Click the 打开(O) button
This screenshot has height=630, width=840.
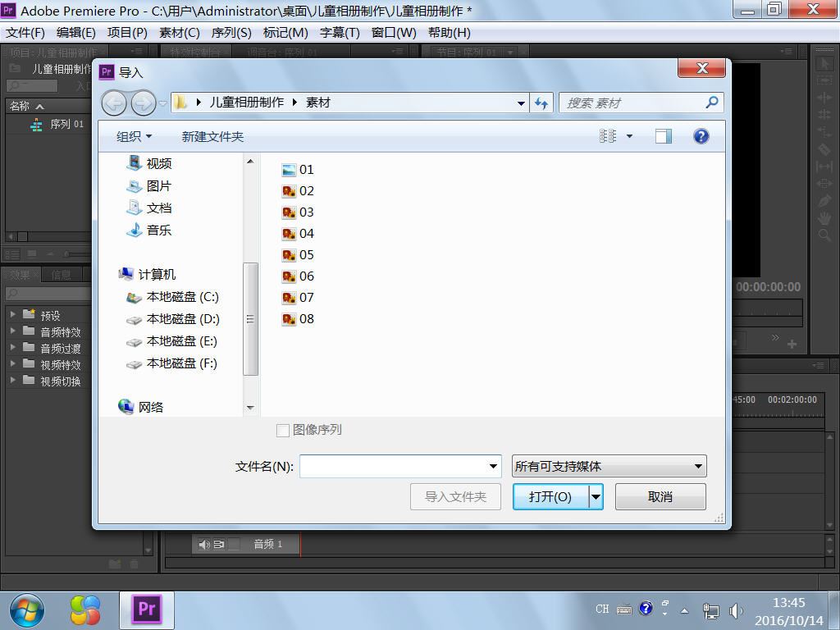550,496
